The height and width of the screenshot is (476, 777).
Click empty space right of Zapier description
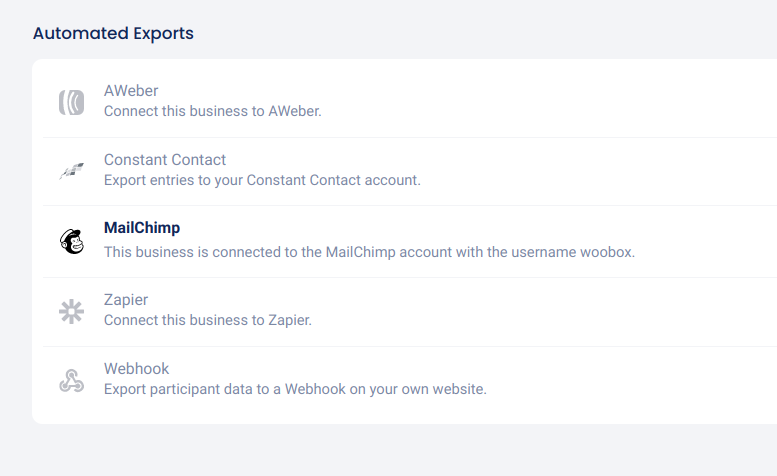(x=550, y=311)
